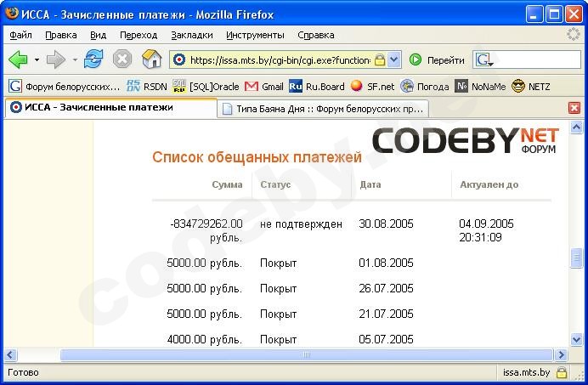Expand the Back button history dropdown
Image resolution: width=588 pixels, height=385 pixels.
tap(37, 60)
